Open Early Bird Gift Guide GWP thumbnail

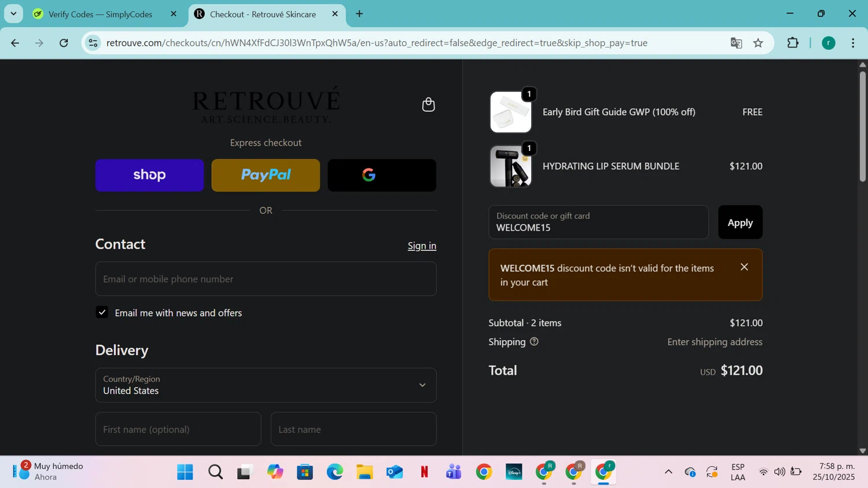click(510, 112)
